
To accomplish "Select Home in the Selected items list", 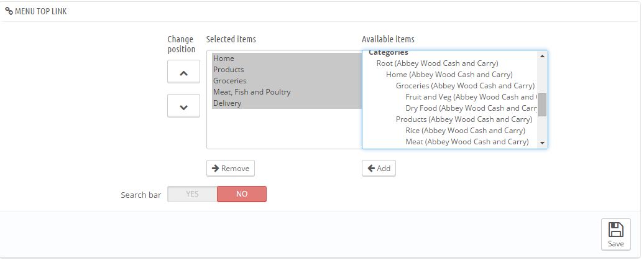I will point(224,58).
